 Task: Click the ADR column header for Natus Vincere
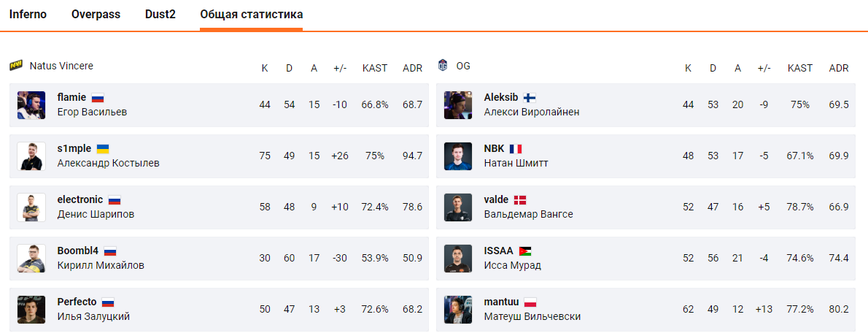click(412, 68)
